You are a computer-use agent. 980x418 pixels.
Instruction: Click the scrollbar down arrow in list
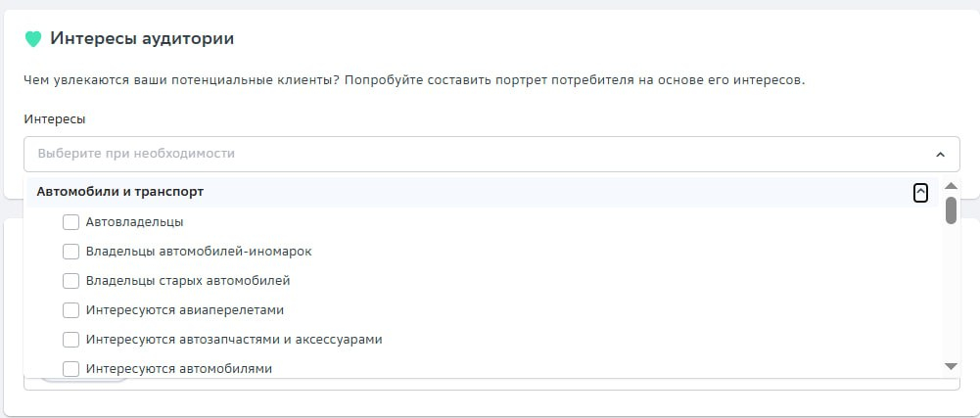tap(951, 367)
